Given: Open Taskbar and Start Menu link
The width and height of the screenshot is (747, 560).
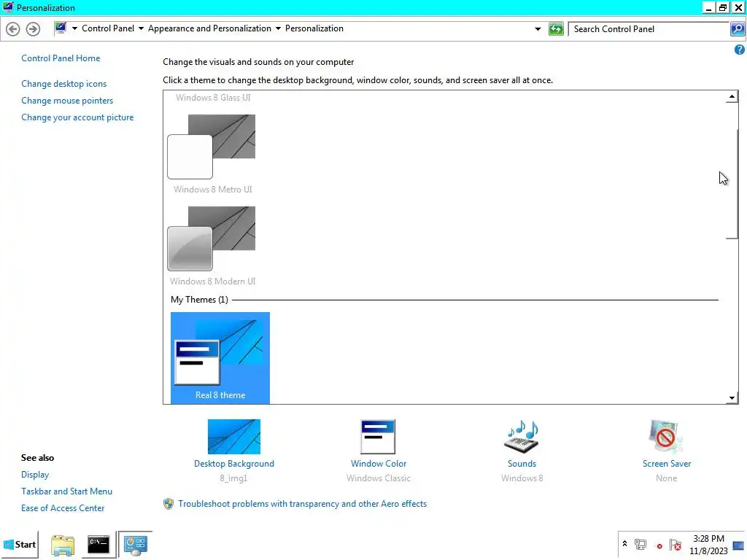Looking at the screenshot, I should point(66,491).
